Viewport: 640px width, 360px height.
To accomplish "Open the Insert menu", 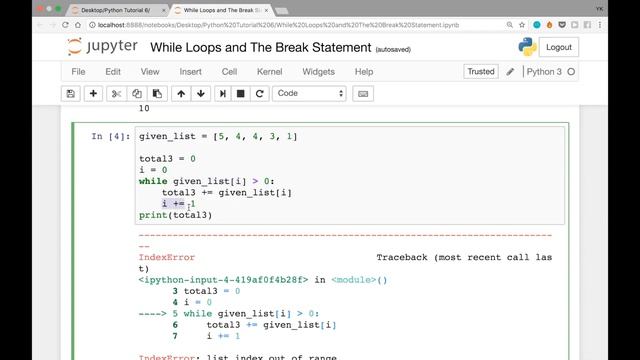I will point(190,72).
